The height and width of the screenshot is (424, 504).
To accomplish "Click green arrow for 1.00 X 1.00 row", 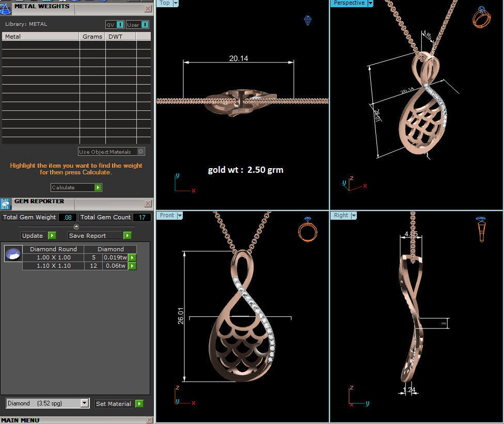I will tap(132, 257).
